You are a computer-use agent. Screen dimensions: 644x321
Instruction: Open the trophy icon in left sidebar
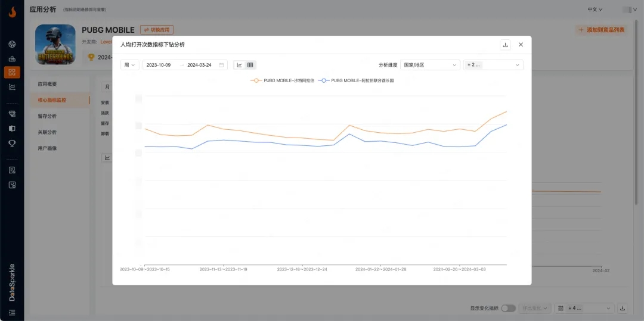(x=12, y=143)
